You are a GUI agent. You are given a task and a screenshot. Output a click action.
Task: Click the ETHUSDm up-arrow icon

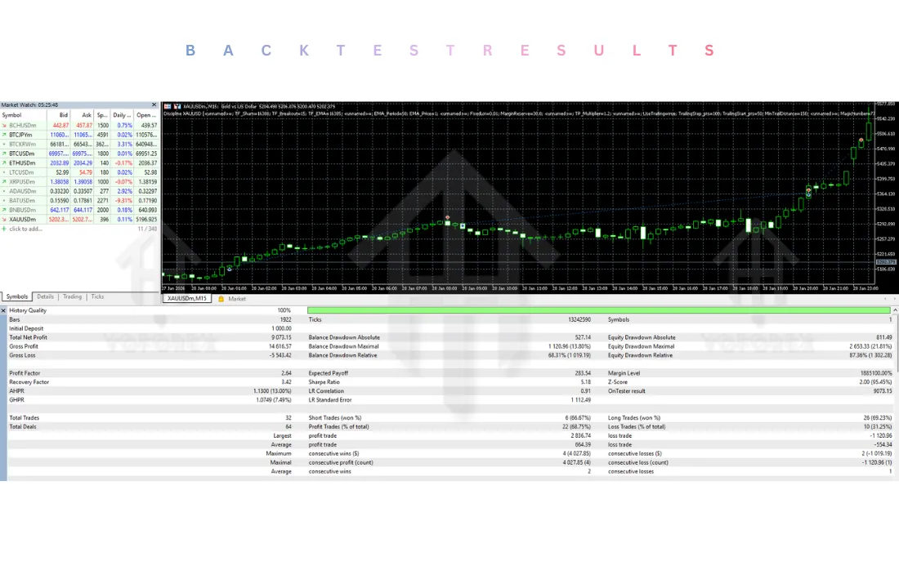4,163
